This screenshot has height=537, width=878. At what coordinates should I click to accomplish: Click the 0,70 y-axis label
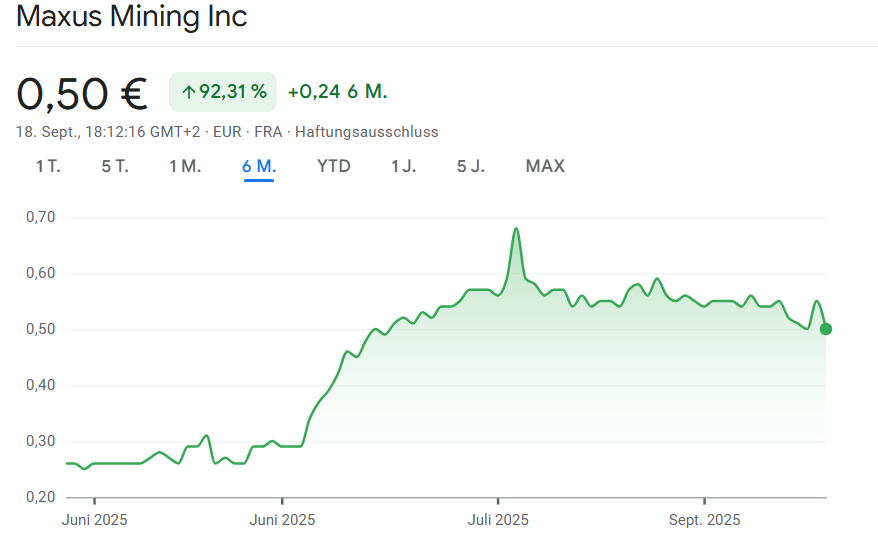(41, 217)
